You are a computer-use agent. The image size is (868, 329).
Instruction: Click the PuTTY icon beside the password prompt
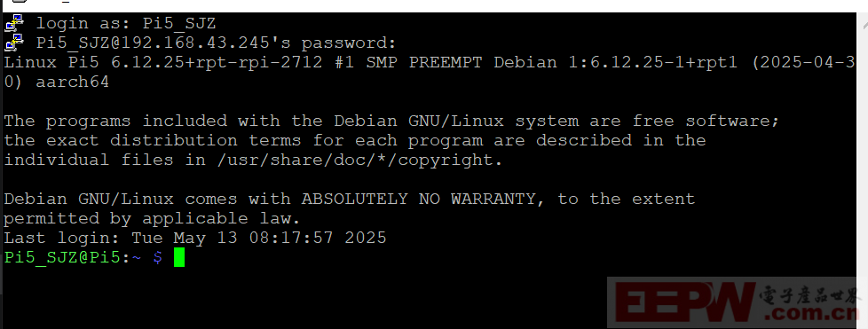tap(14, 43)
